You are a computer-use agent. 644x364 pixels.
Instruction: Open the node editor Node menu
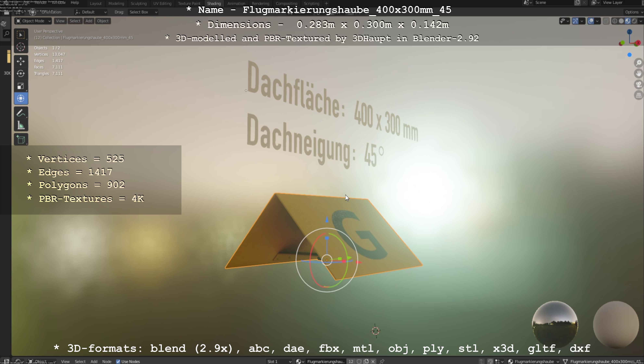click(x=107, y=361)
